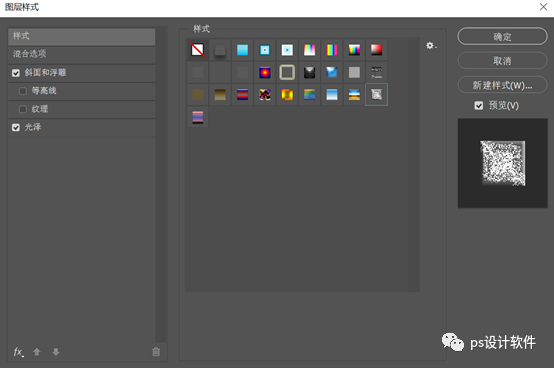The image size is (554, 368).
Task: Enable the 等高线 checkbox
Action: [x=23, y=91]
